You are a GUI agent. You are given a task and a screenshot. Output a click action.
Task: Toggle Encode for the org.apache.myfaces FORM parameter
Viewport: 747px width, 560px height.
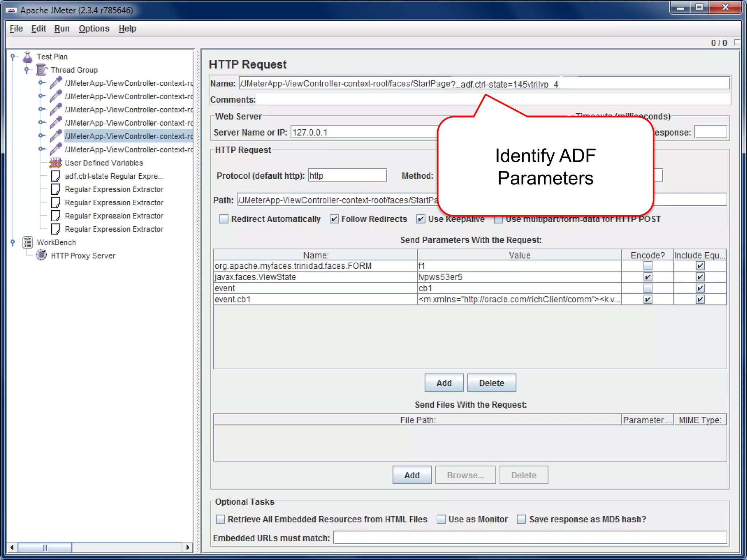point(648,266)
